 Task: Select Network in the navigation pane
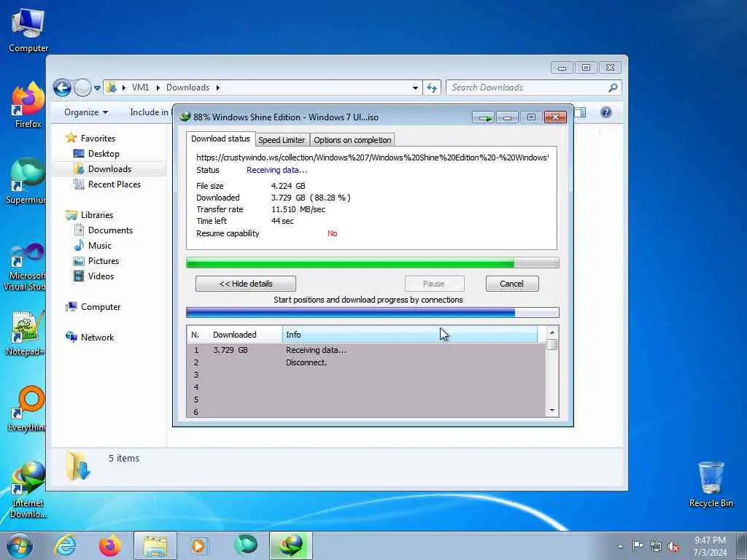point(97,338)
